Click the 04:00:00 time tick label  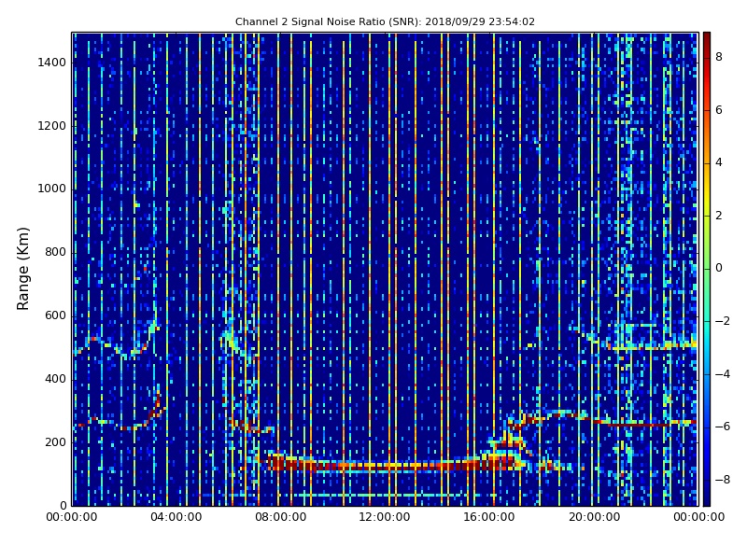(176, 517)
